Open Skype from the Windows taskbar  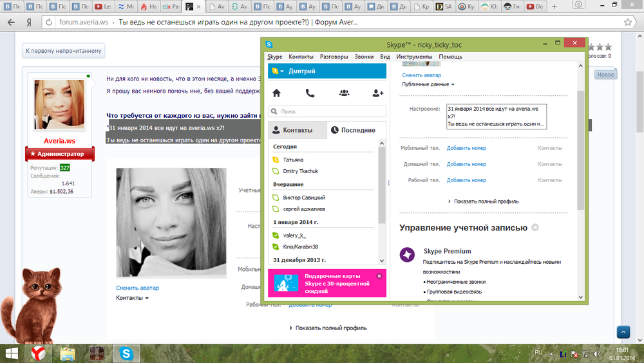[127, 353]
